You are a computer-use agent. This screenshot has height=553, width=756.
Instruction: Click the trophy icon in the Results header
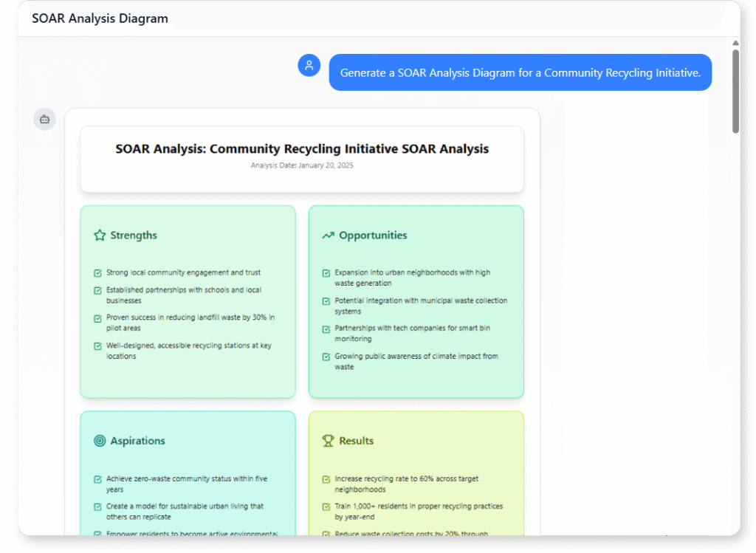click(x=327, y=440)
